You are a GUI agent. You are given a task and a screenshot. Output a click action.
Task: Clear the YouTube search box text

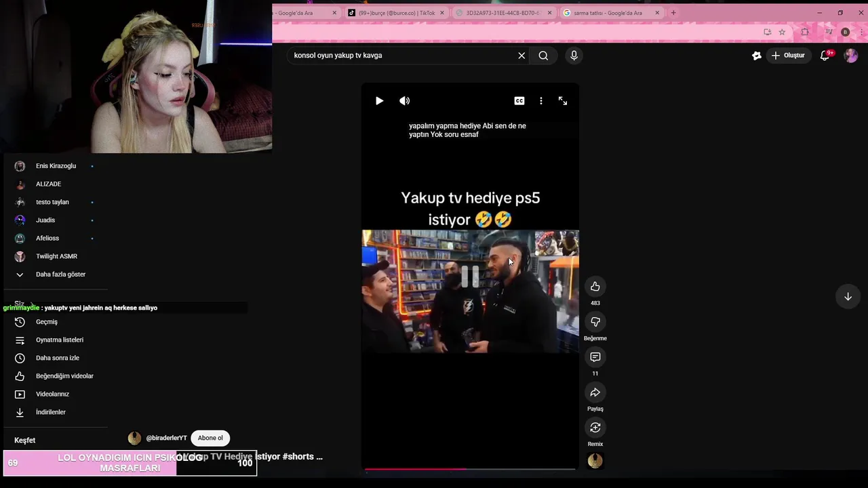tap(521, 56)
